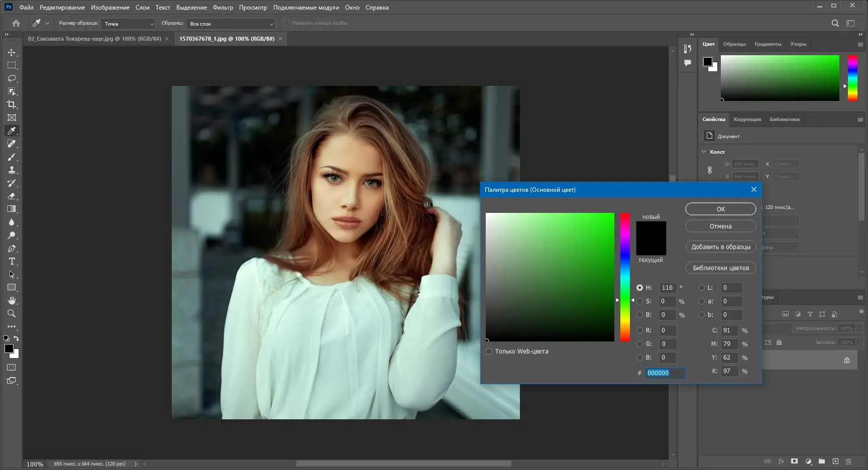Enable the Только Web-цвета checkbox
The width and height of the screenshot is (868, 470).
click(x=489, y=351)
